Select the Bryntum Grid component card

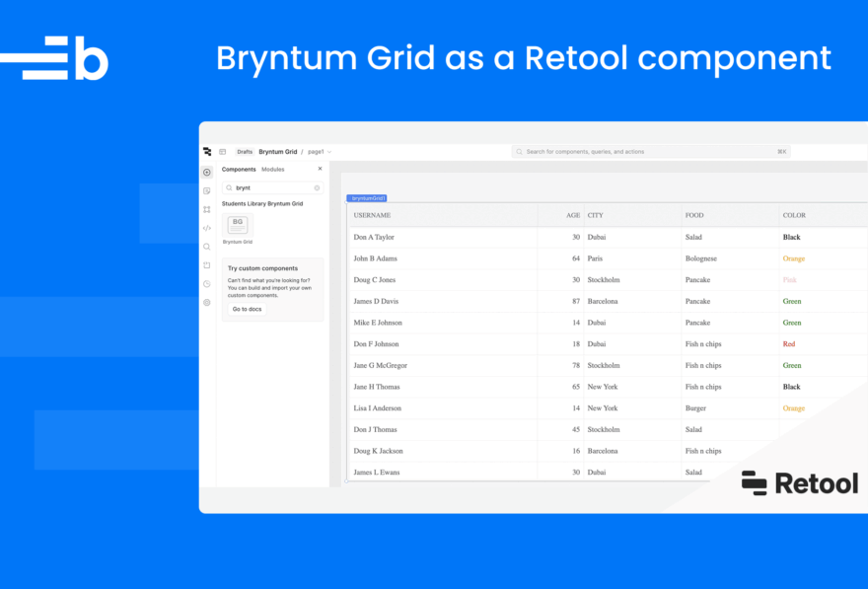238,225
